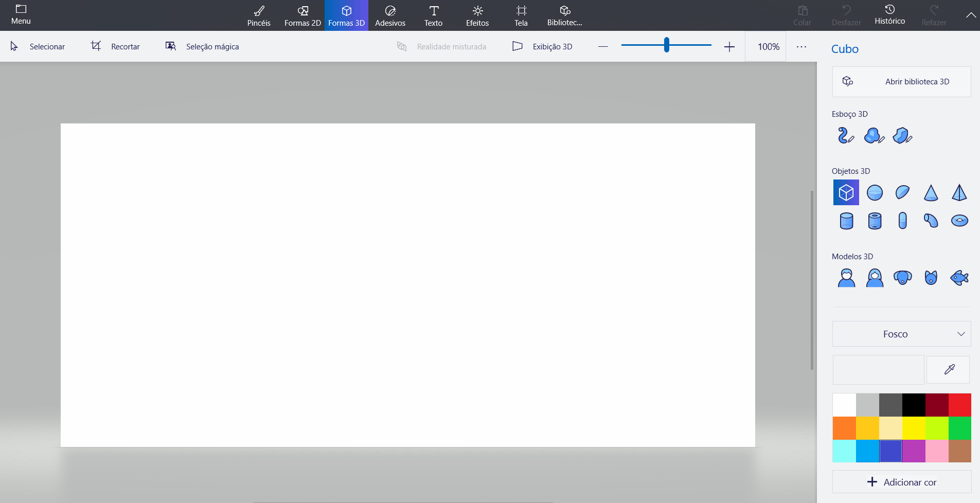Select the Cube 3D object
This screenshot has width=980, height=503.
pos(846,193)
